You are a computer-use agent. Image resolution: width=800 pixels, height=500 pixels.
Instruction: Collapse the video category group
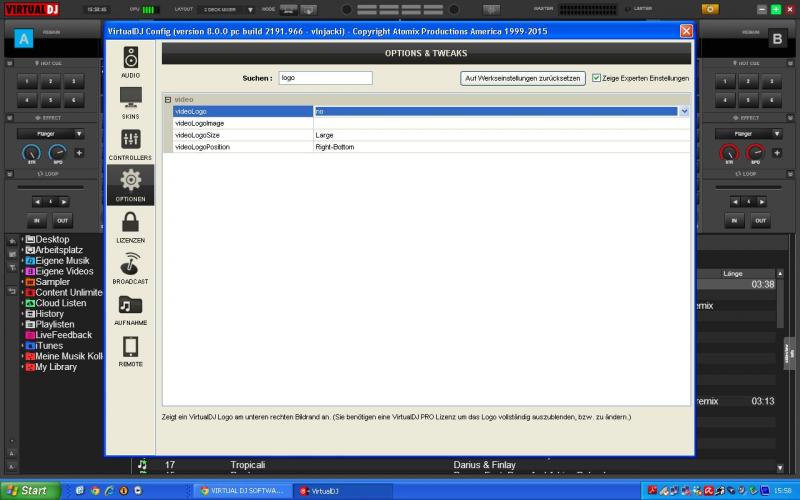[168, 99]
